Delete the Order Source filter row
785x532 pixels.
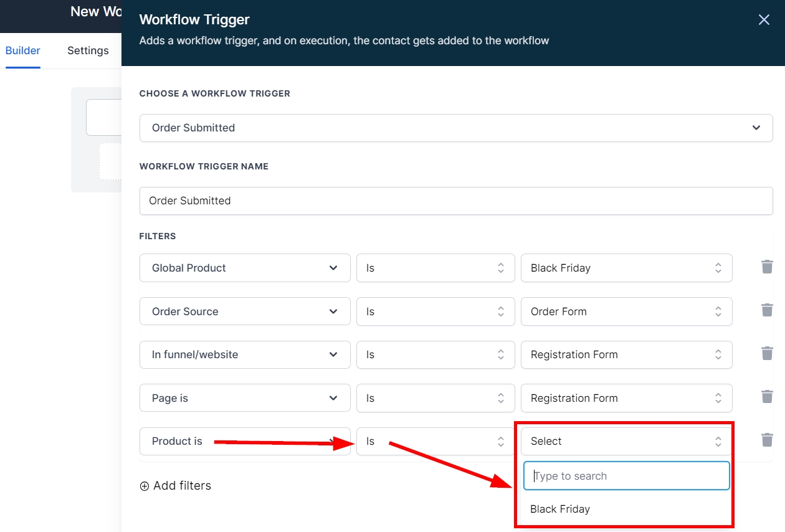[767, 310]
